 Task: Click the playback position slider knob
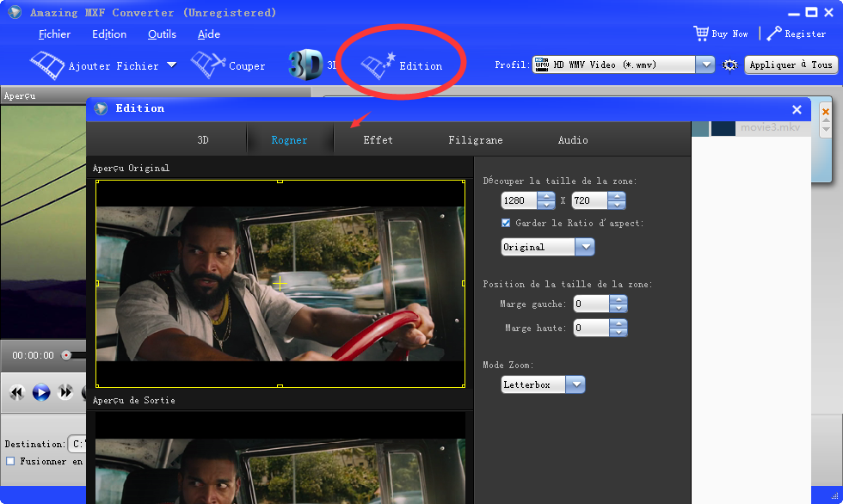click(66, 355)
